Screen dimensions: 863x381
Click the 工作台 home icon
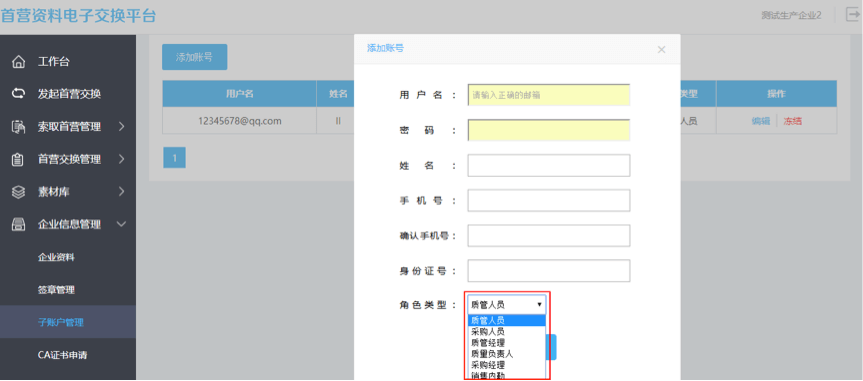pos(19,62)
